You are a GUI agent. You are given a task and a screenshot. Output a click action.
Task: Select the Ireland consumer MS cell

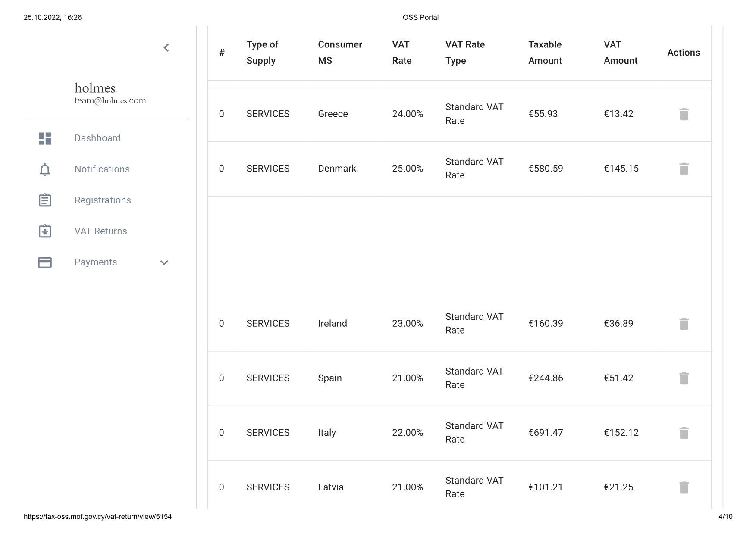pos(333,323)
